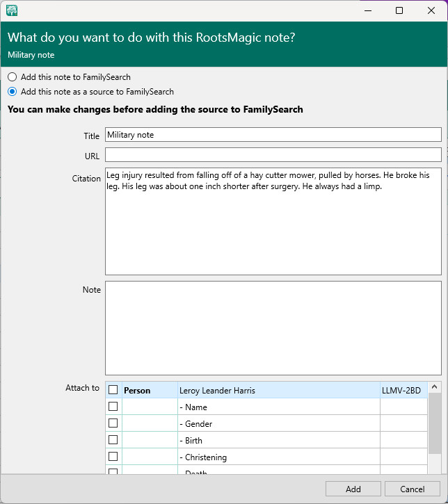Image resolution: width=448 pixels, height=504 pixels.
Task: Check the Gender row checkbox
Action: [x=113, y=423]
